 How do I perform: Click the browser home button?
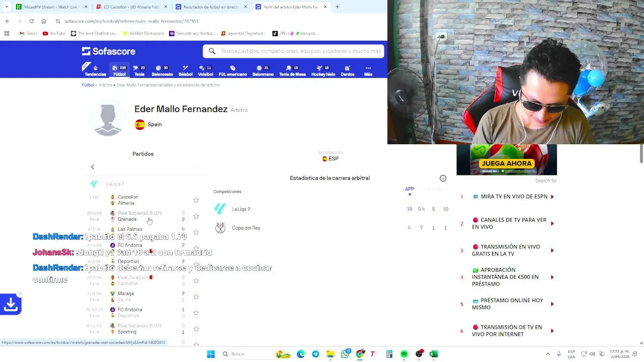click(x=43, y=21)
